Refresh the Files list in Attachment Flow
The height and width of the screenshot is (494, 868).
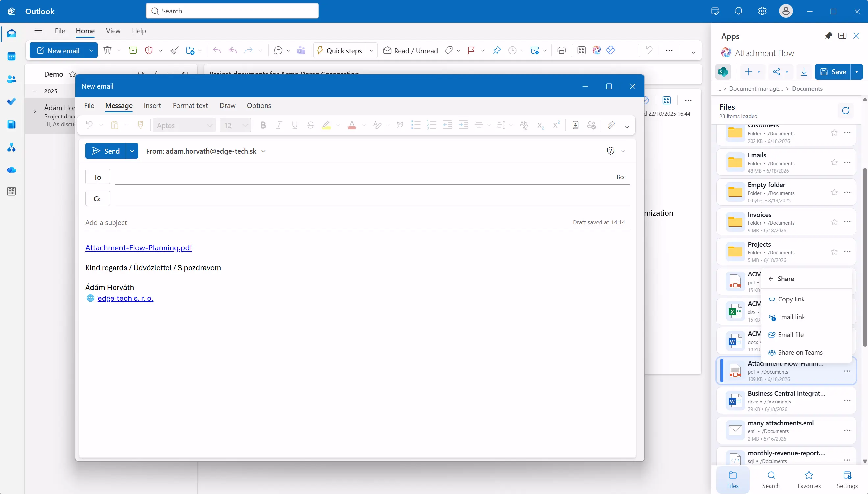pyautogui.click(x=846, y=110)
